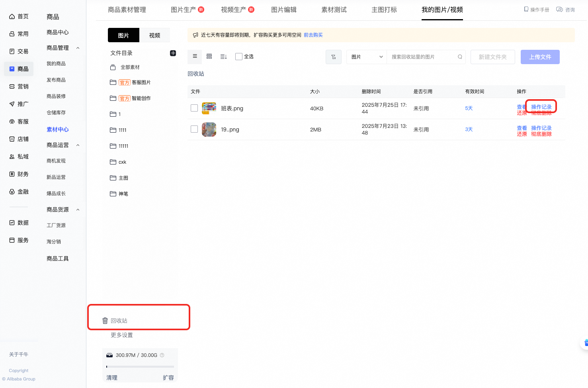The width and height of the screenshot is (588, 388).
Task: Switch to 图片编辑 tab
Action: tap(284, 10)
